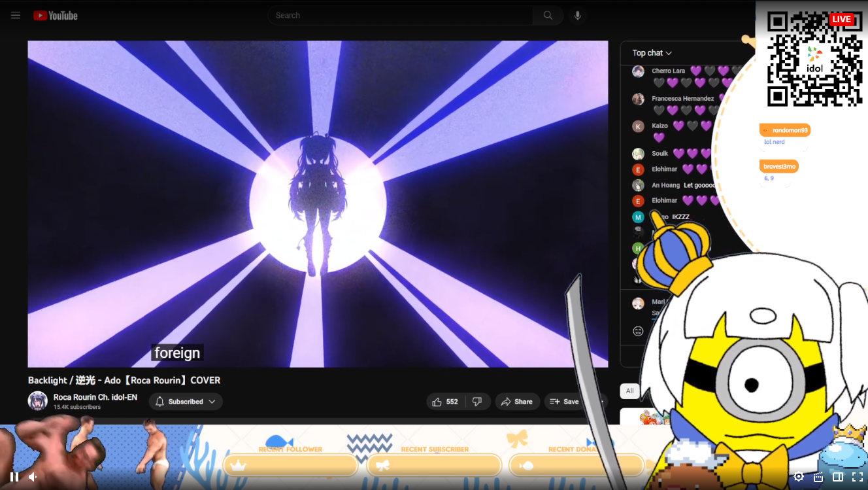This screenshot has height=490, width=868.
Task: Go to YouTube home via the logo
Action: pos(56,16)
